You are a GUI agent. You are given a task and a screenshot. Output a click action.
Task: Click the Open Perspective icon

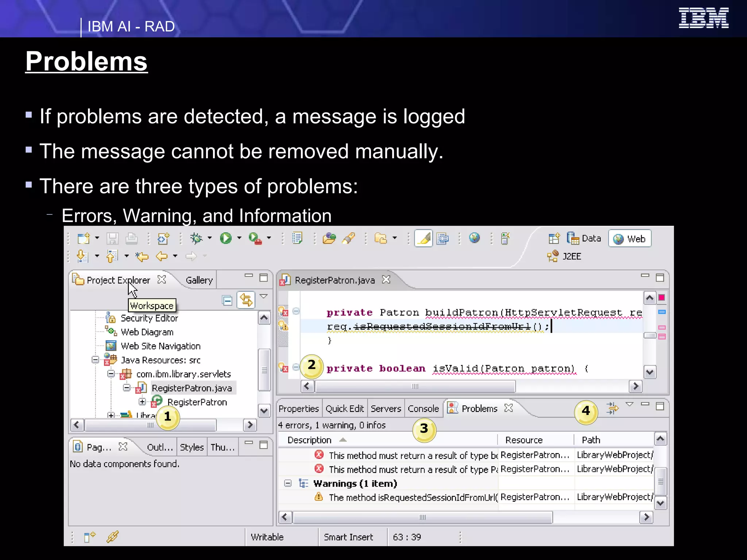[554, 238]
